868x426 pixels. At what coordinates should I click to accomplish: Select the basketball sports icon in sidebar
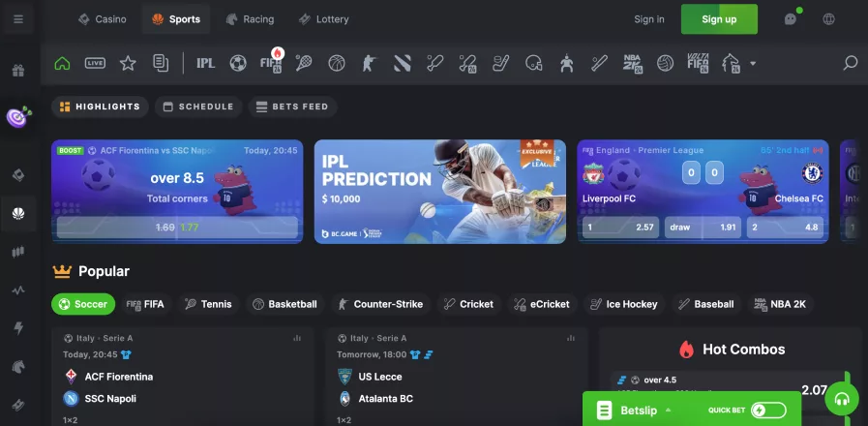18,213
